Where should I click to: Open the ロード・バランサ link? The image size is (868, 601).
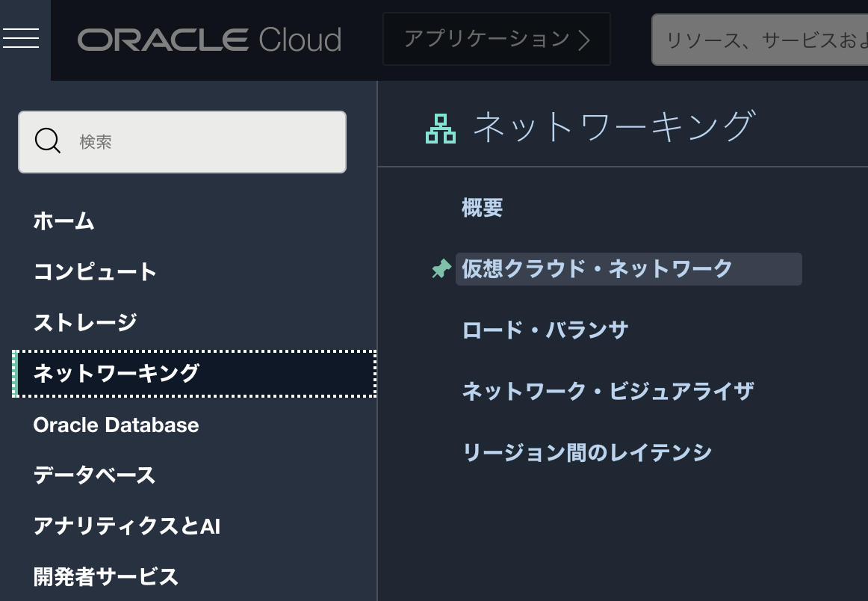545,330
